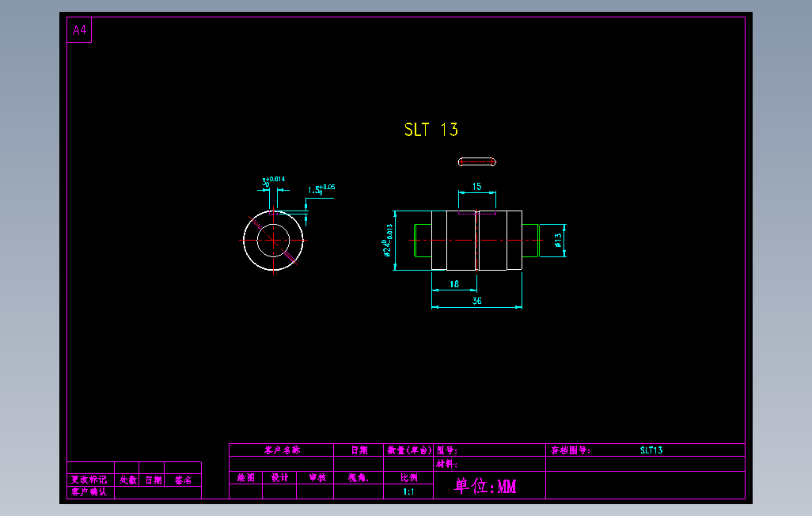Viewport: 812px width, 516px height.
Task: Select the 审核 cell
Action: [315, 478]
